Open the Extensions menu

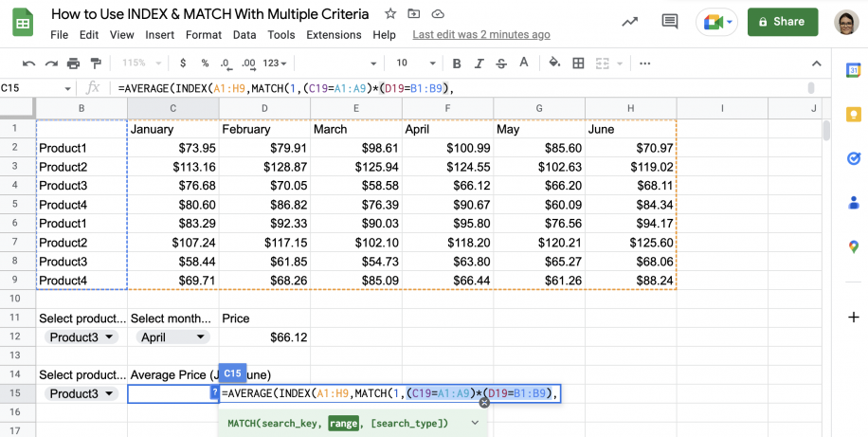334,35
